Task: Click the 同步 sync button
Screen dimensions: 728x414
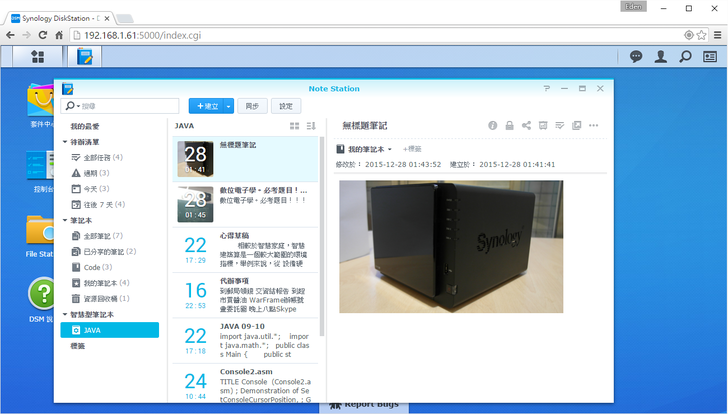Action: coord(251,106)
